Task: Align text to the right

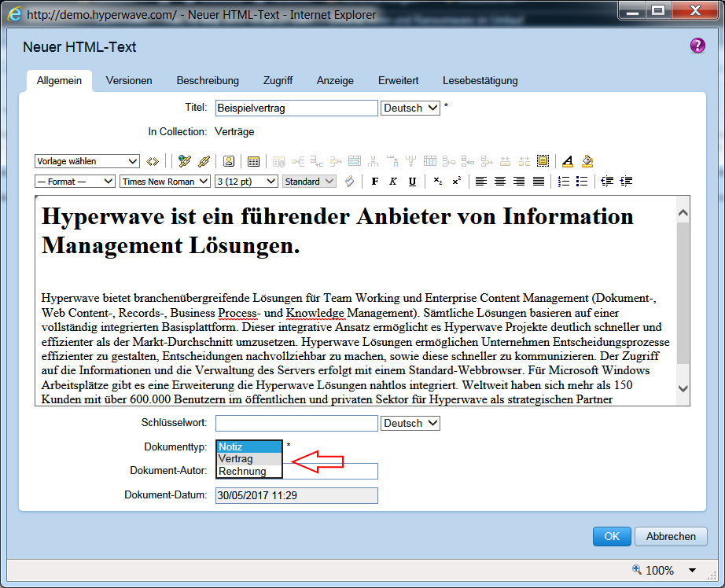Action: [519, 182]
